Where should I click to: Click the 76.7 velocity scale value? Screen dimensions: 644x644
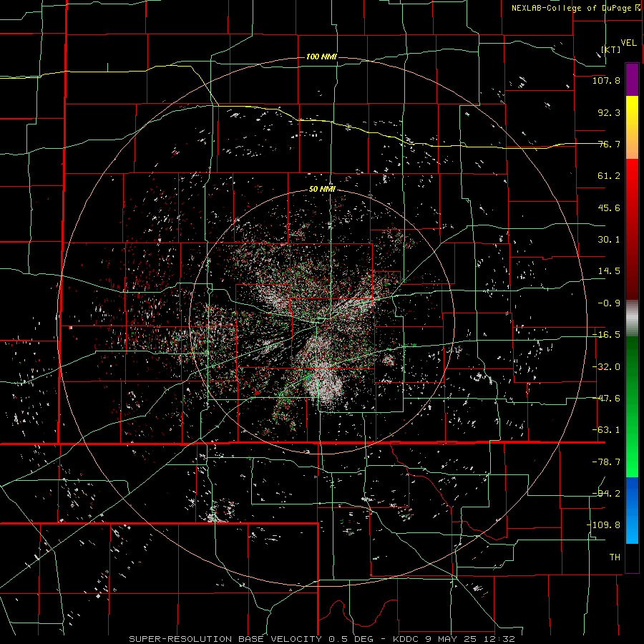pyautogui.click(x=609, y=144)
